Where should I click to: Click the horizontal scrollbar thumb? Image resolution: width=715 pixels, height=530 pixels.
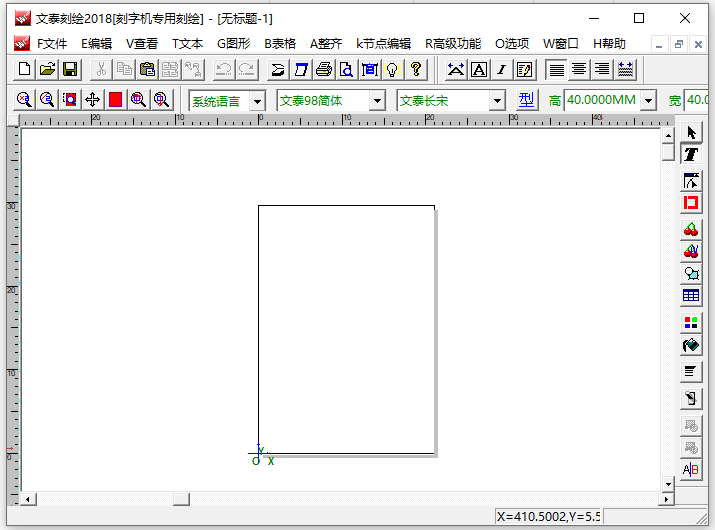pos(181,499)
